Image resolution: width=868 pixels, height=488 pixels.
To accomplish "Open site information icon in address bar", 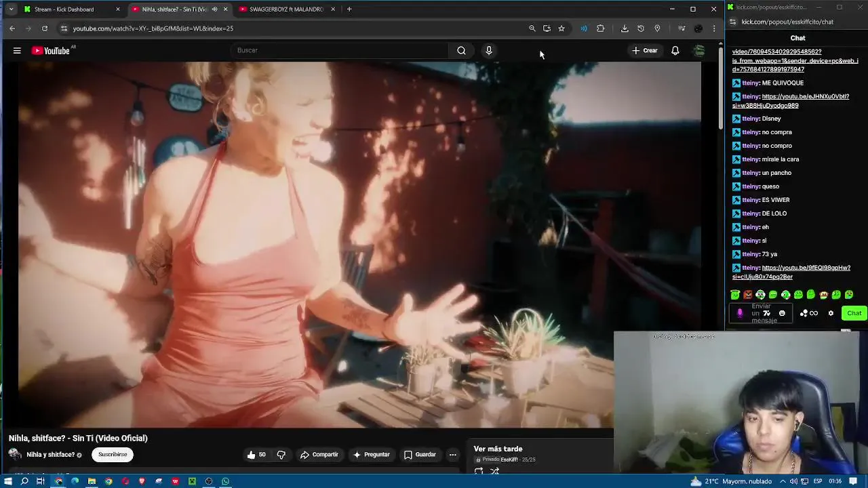I will point(64,28).
